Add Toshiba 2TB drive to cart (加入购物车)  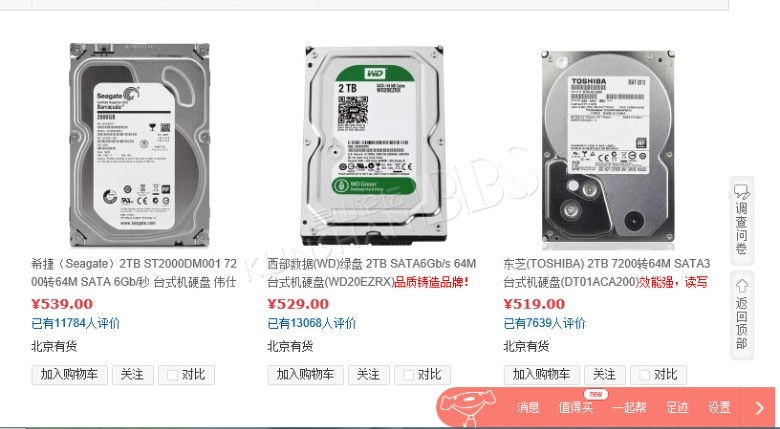(542, 375)
